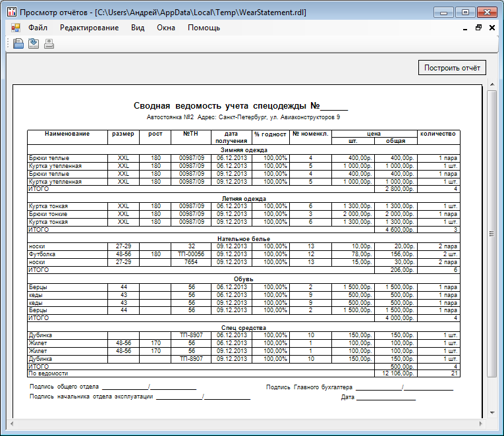The height and width of the screenshot is (436, 504).
Task: Click the title bar application icon
Action: [12, 12]
